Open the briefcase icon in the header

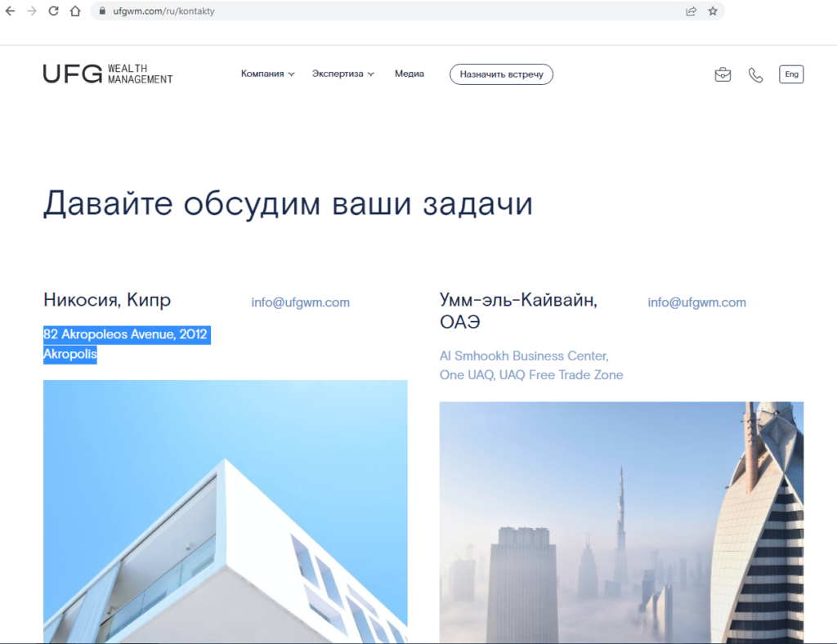[723, 74]
